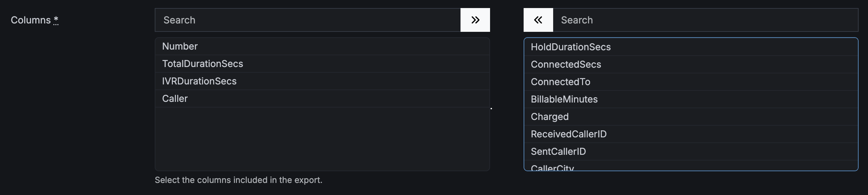This screenshot has height=195, width=868.
Task: Select HoldDurationSecs in the right list
Action: point(691,47)
